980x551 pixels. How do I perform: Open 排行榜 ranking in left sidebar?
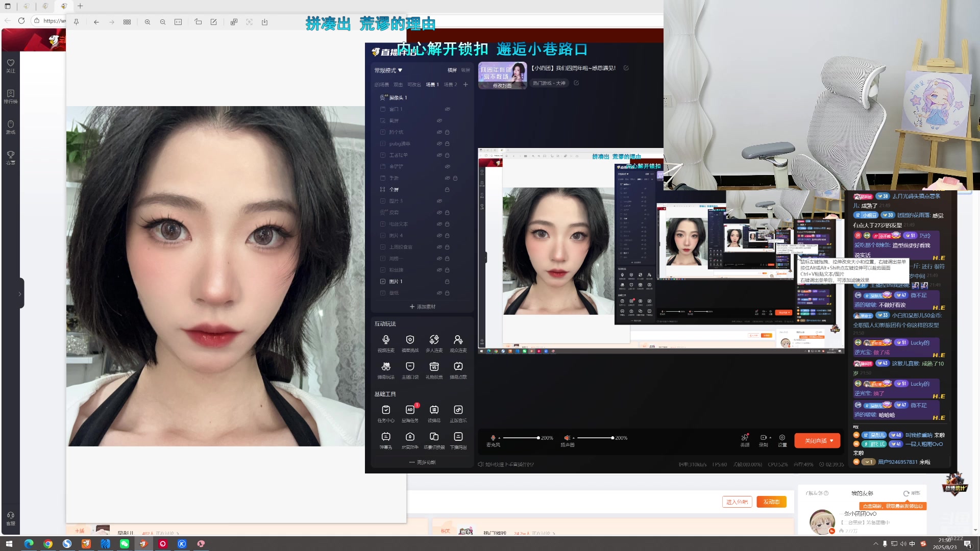coord(11,96)
